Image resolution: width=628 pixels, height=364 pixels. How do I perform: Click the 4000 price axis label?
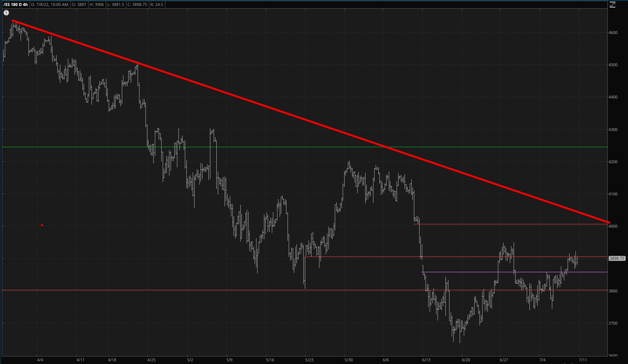pyautogui.click(x=613, y=226)
